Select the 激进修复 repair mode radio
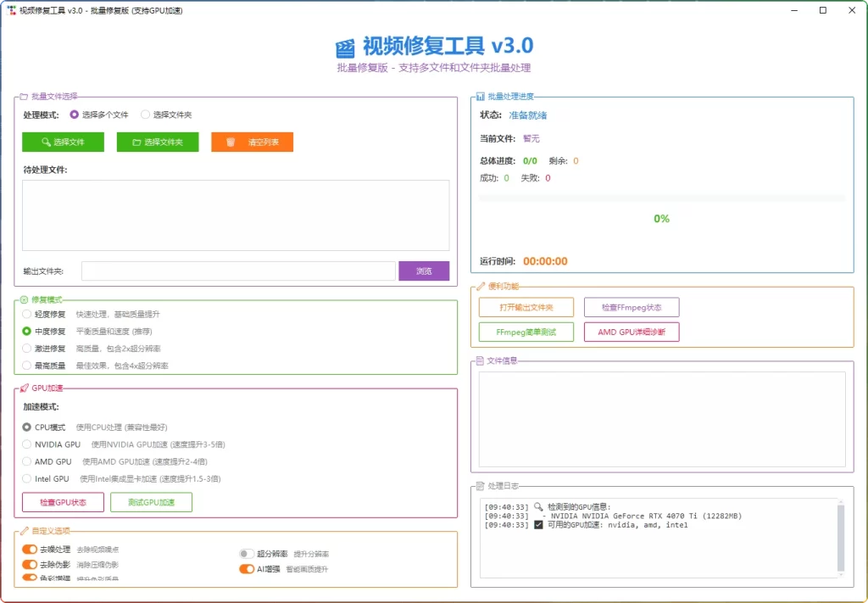This screenshot has width=868, height=603. click(26, 348)
